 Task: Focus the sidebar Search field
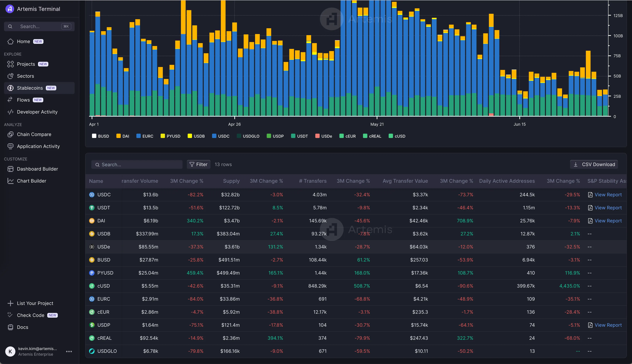(x=39, y=26)
